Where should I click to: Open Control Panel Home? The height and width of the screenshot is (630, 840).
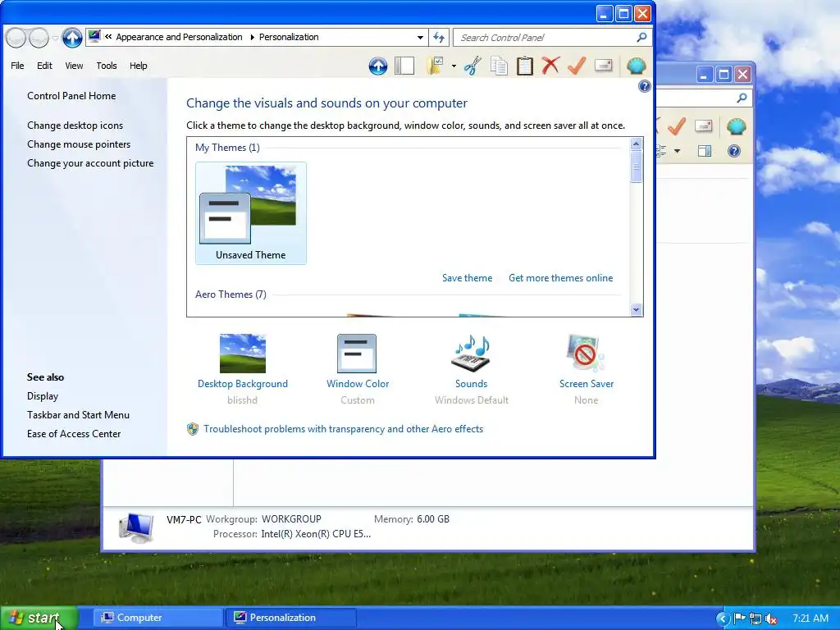[71, 96]
